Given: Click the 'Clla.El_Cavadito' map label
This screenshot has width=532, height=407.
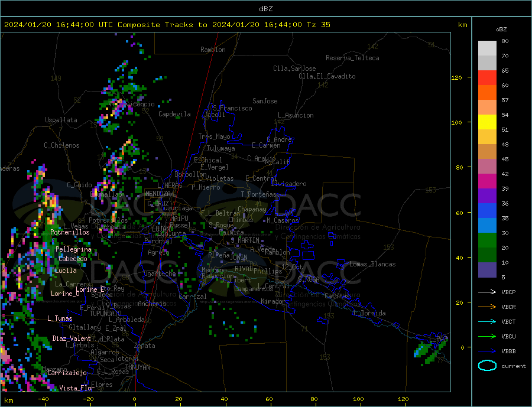Looking at the screenshot, I should [327, 76].
